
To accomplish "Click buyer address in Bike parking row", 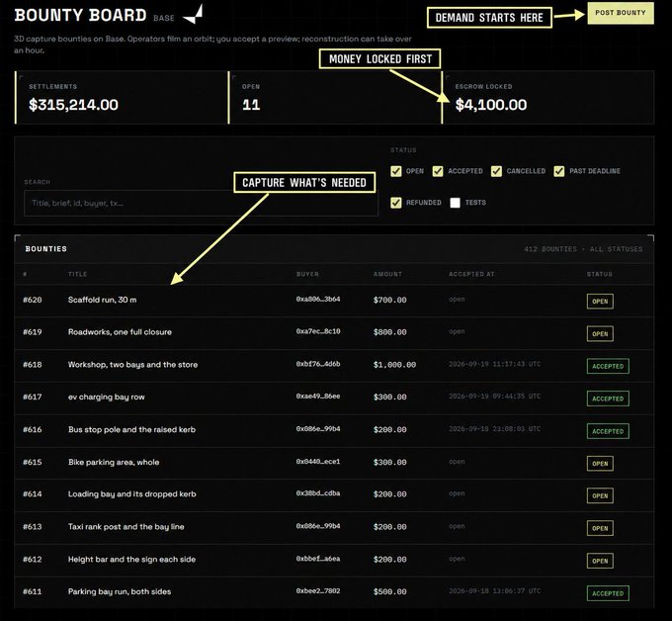I will point(318,462).
